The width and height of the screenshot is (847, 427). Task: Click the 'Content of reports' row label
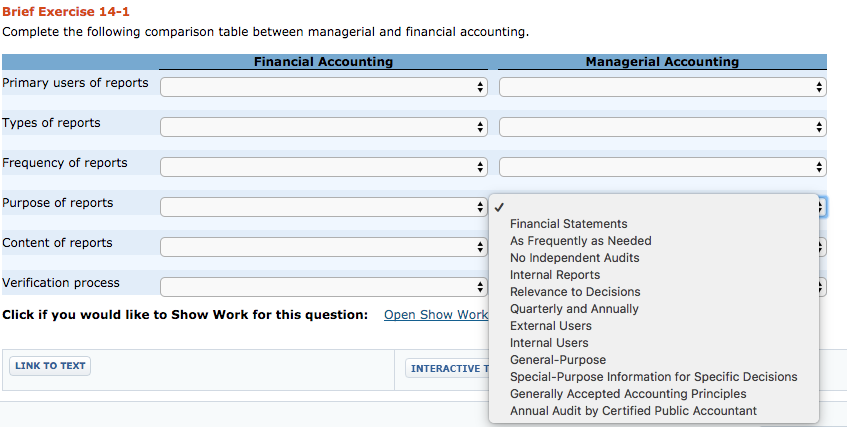[x=57, y=243]
